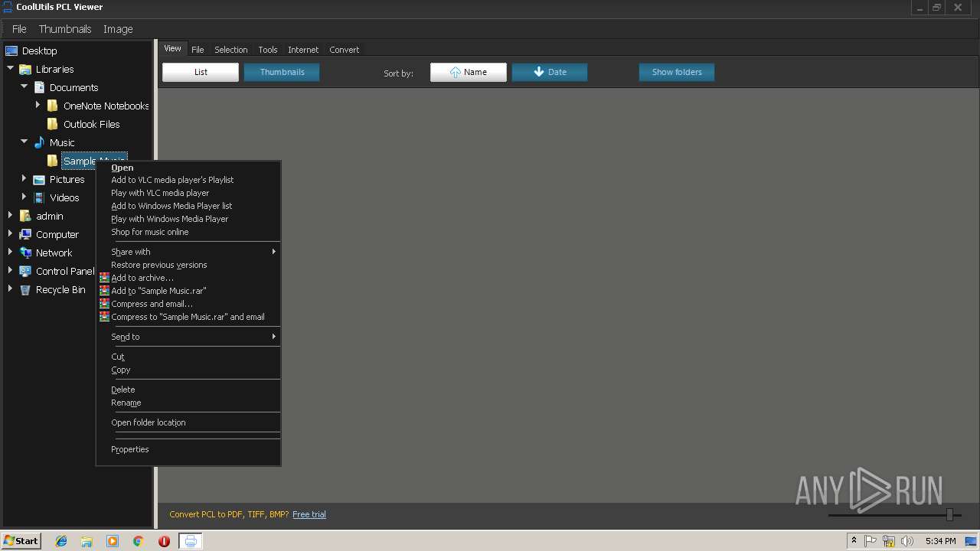This screenshot has height=551, width=980.
Task: Click the Videos library icon
Action: tap(39, 197)
